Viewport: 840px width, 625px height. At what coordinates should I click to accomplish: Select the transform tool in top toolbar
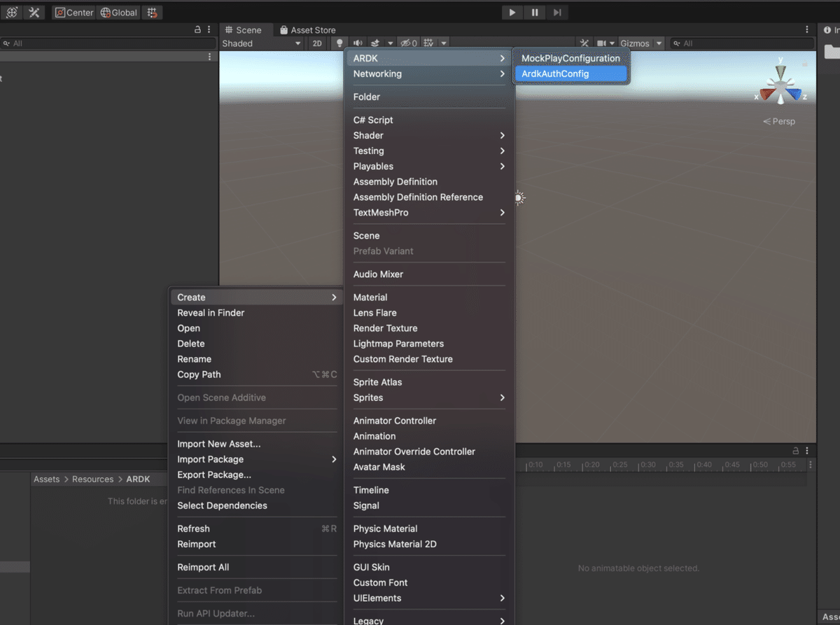tap(12, 13)
